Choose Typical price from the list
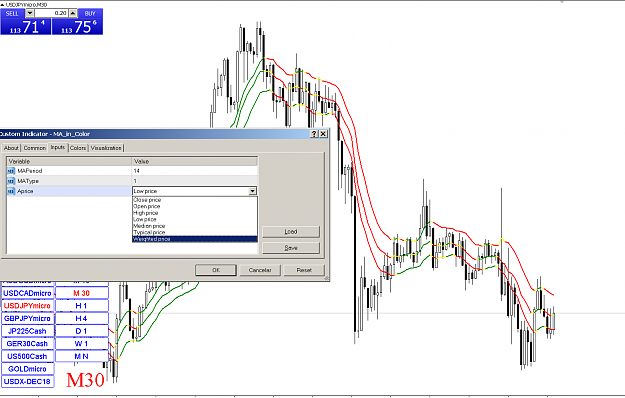Screen dimensions: 625x398 195,232
